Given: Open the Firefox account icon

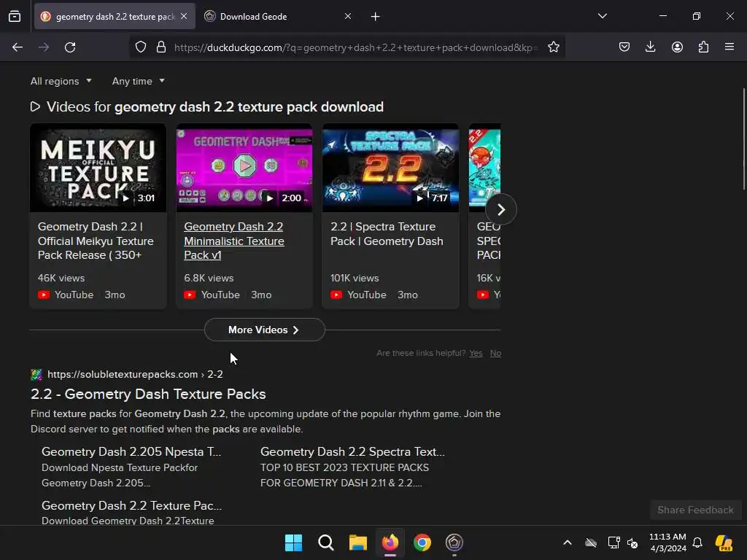Looking at the screenshot, I should click(x=677, y=47).
